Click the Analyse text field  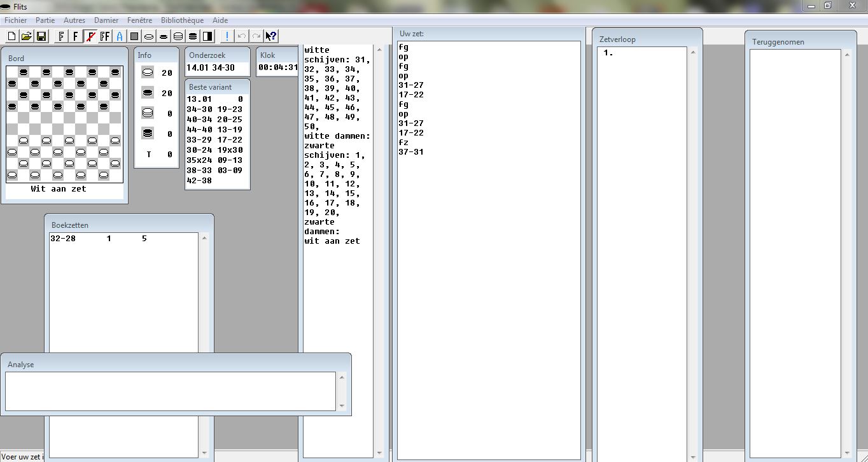[170, 391]
